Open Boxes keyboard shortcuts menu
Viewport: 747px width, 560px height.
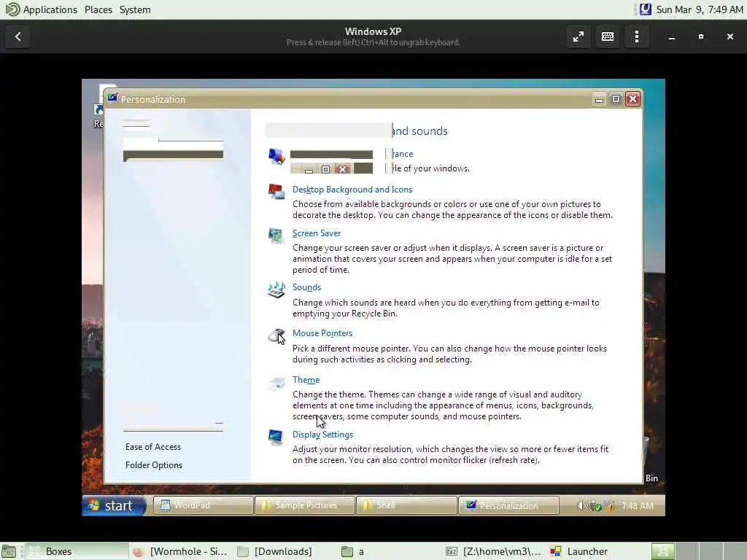(x=608, y=36)
